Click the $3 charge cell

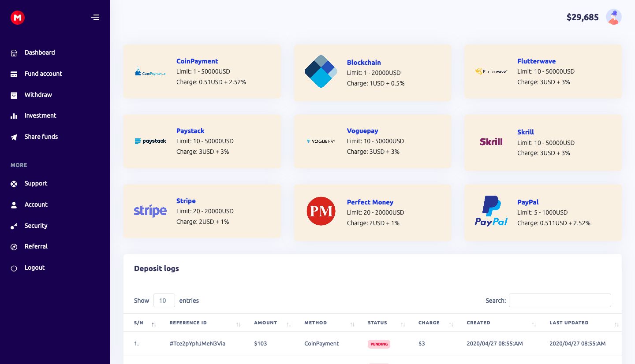422,344
